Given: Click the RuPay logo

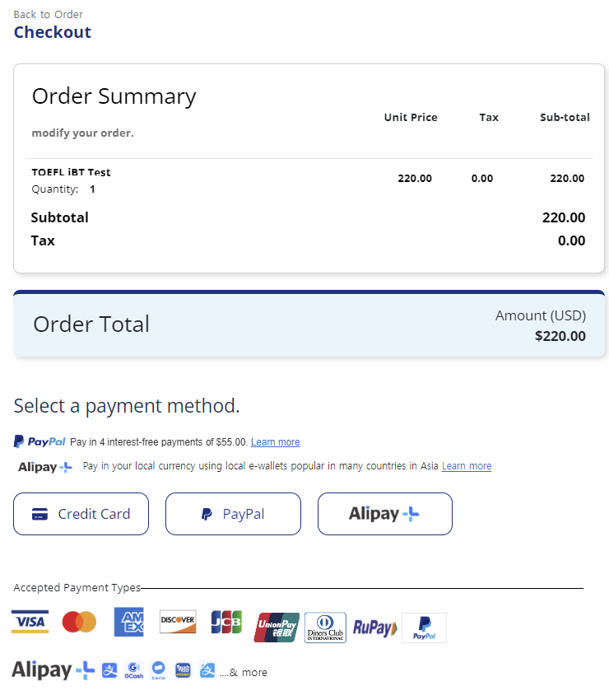Looking at the screenshot, I should click(x=374, y=628).
